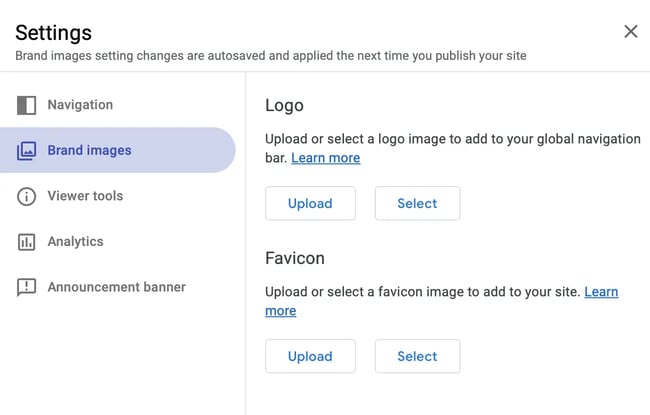650x415 pixels.
Task: Open Announcement banner settings
Action: (118, 287)
